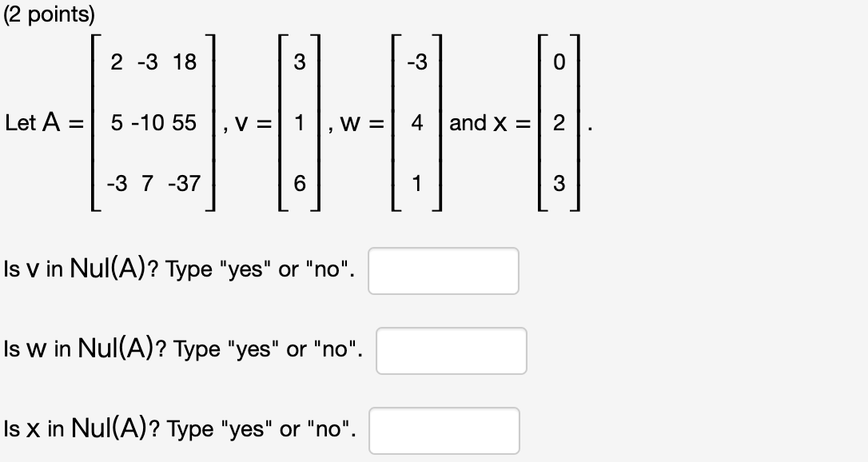Click the entry -37 in matrix A

click(x=185, y=185)
